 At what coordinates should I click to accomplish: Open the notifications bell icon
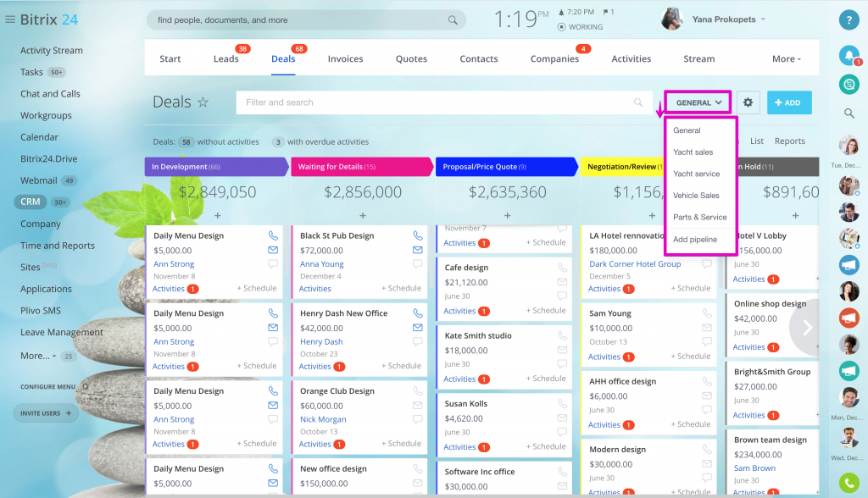tap(849, 55)
